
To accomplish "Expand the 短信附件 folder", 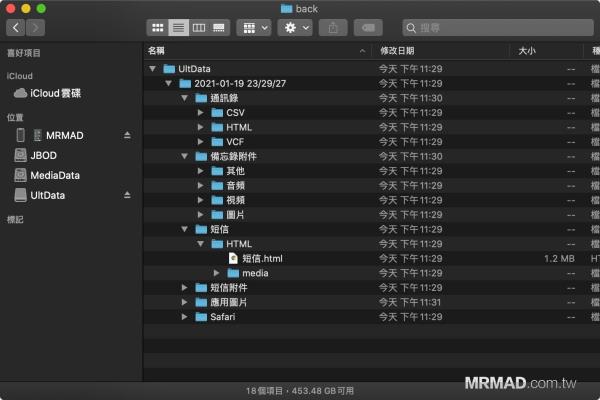I will [x=184, y=287].
